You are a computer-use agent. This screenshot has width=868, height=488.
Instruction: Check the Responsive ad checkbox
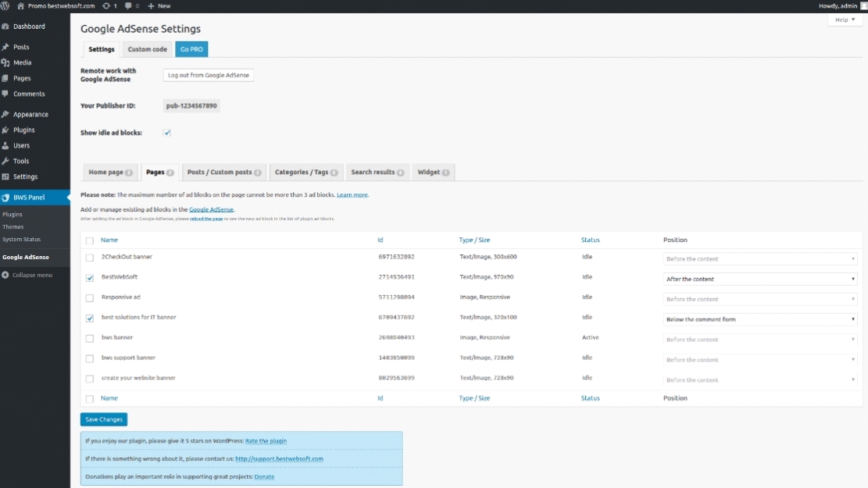(90, 297)
